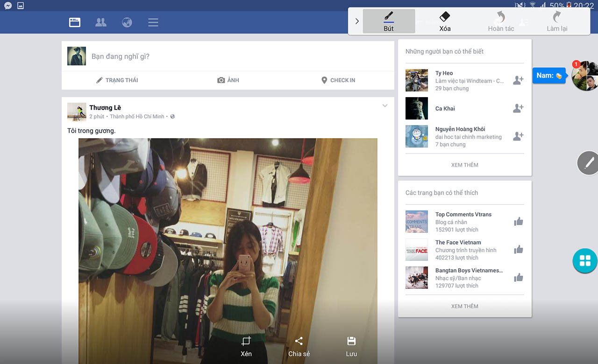Click XEM THÊM under people you may know
Viewport: 598px width, 364px height.
465,165
